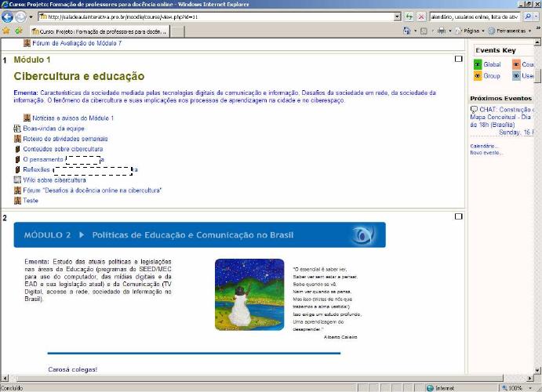Click the CHAT speech bubble icon
542x392 pixels.
(x=474, y=110)
